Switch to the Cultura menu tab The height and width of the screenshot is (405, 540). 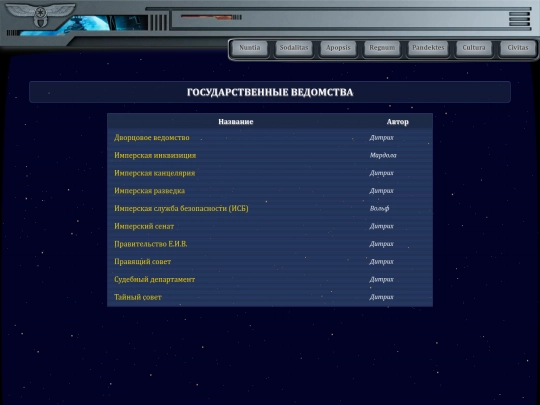pyautogui.click(x=474, y=48)
